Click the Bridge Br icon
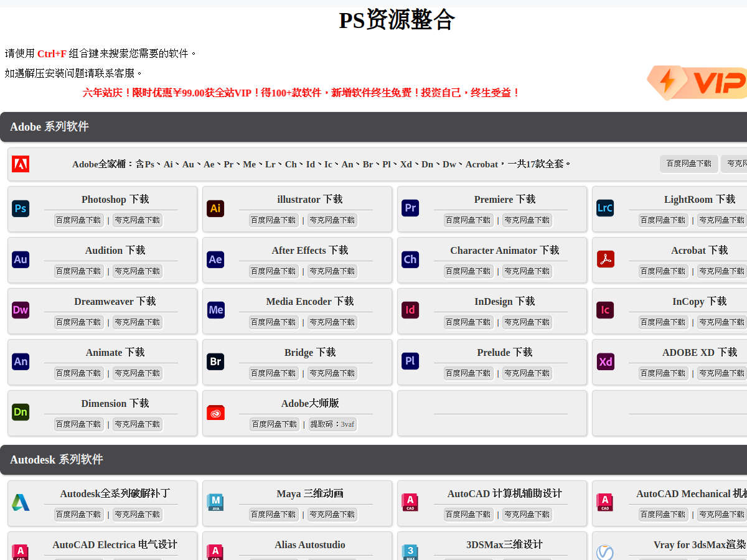Viewport: 747px width, 560px height. click(x=215, y=362)
